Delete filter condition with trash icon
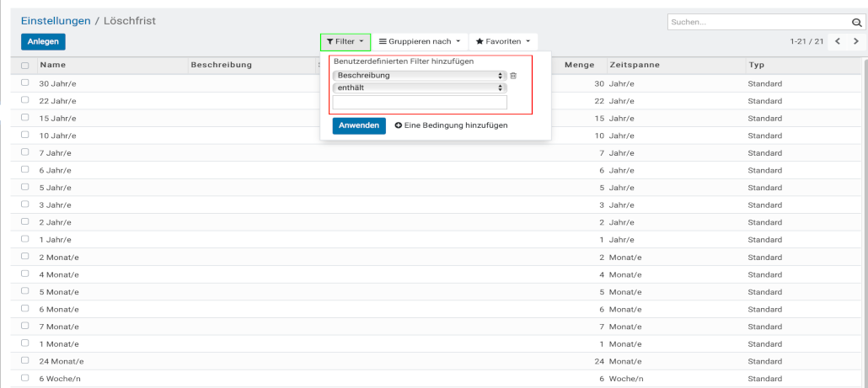Screen dimensions: 868x388 pos(513,76)
